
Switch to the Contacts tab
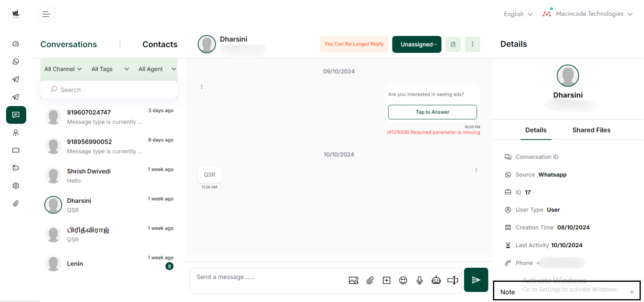point(159,44)
